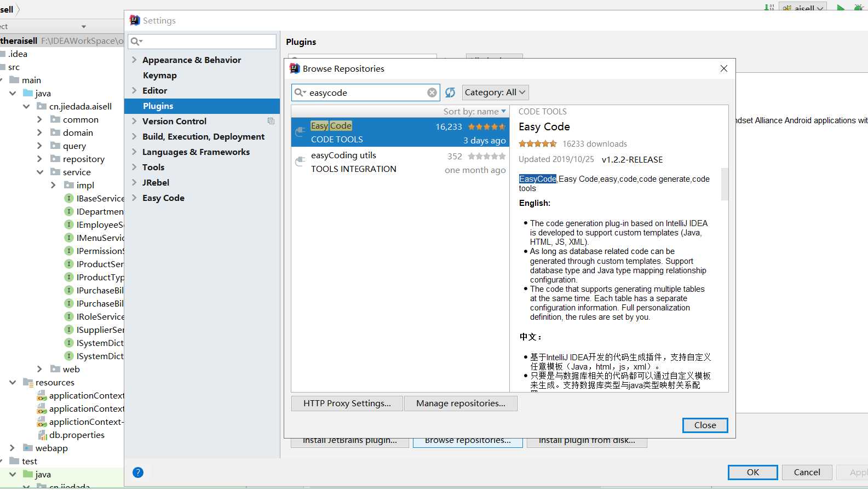This screenshot has height=490, width=868.
Task: Click the Easy Code plugin icon
Action: 300,132
